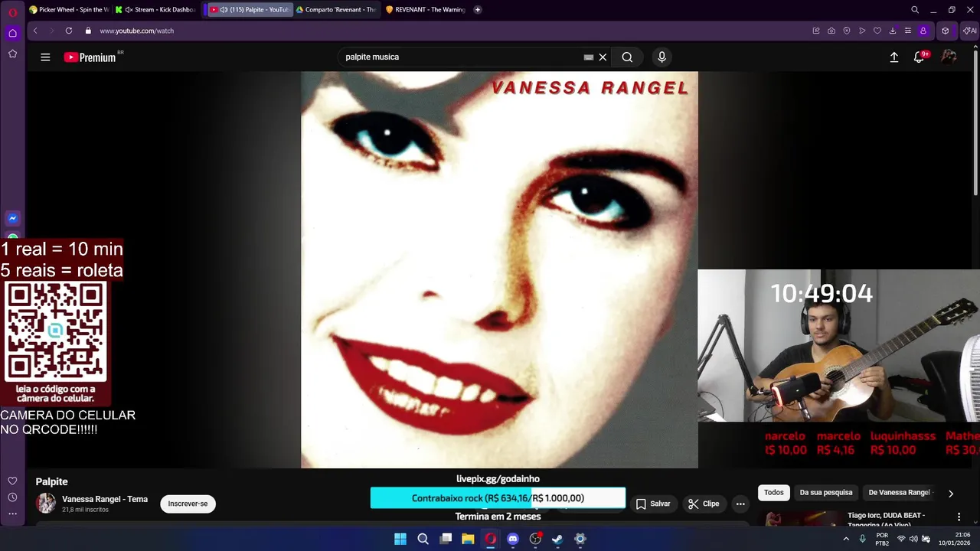Open the YouTube account avatar menu
Viewport: 980px width, 551px height.
[949, 57]
